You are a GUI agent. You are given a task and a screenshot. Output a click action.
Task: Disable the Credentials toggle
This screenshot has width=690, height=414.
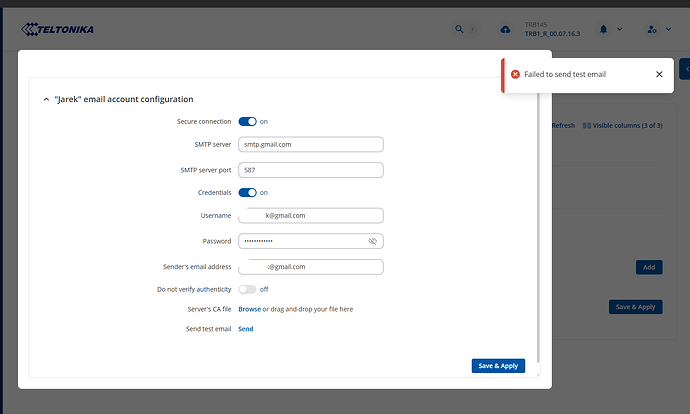pyautogui.click(x=247, y=192)
